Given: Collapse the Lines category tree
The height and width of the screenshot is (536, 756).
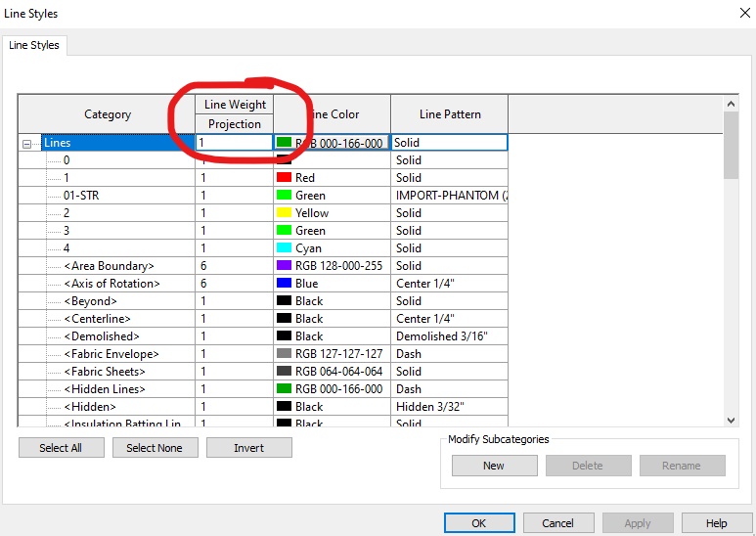Looking at the screenshot, I should coord(27,144).
